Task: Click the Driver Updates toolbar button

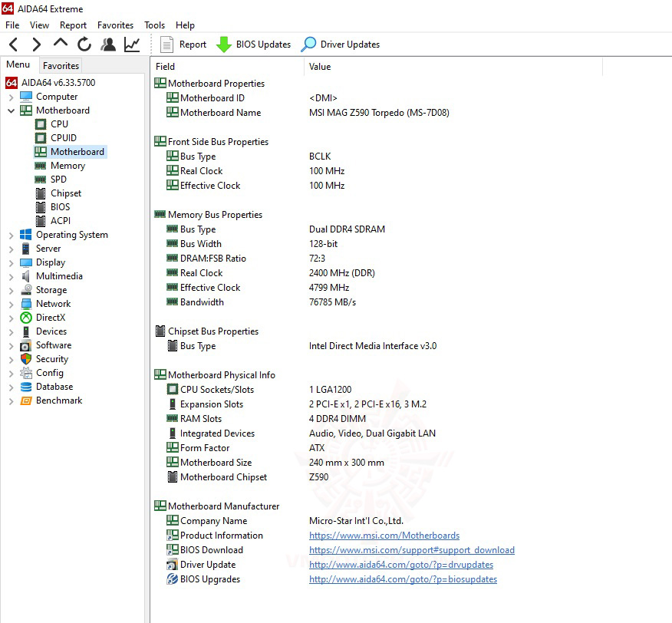Action: pyautogui.click(x=341, y=44)
